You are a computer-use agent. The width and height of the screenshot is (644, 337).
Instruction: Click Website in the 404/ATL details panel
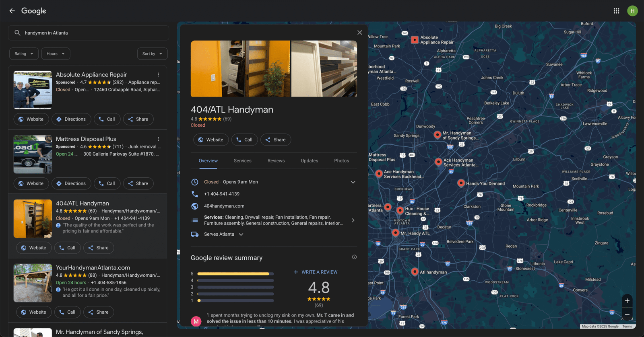pos(211,140)
